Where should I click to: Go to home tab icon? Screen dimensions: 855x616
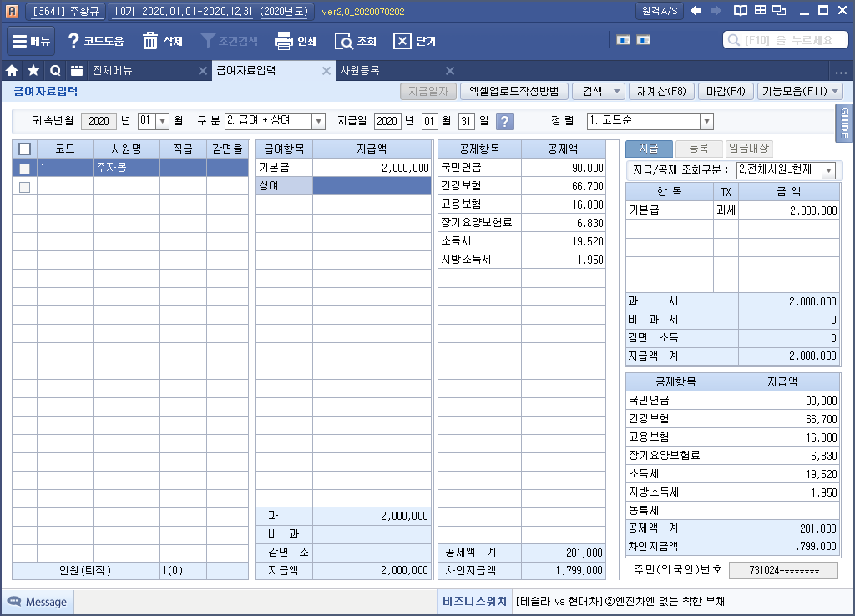coord(12,70)
